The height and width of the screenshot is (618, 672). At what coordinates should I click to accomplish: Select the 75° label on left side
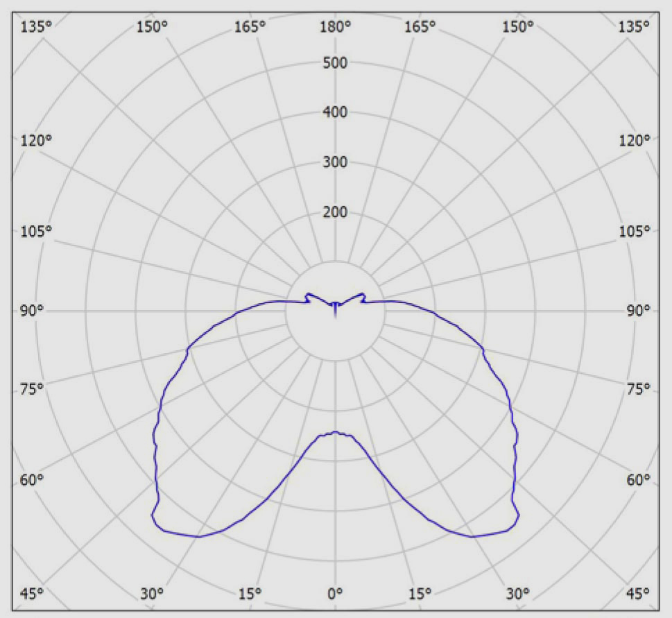[32, 388]
